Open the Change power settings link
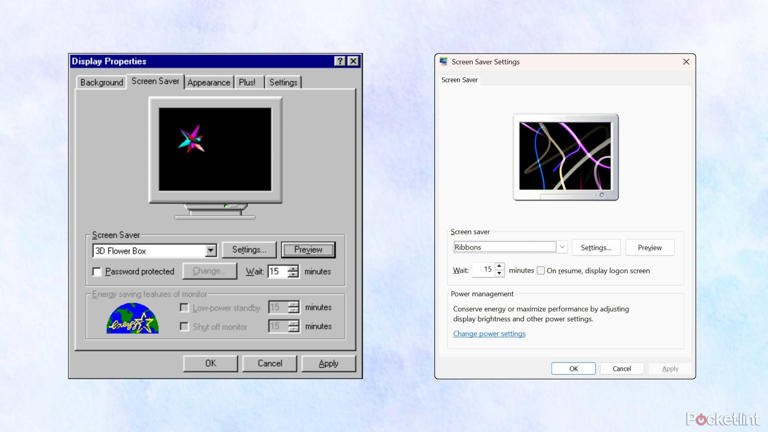The width and height of the screenshot is (768, 432). 489,334
